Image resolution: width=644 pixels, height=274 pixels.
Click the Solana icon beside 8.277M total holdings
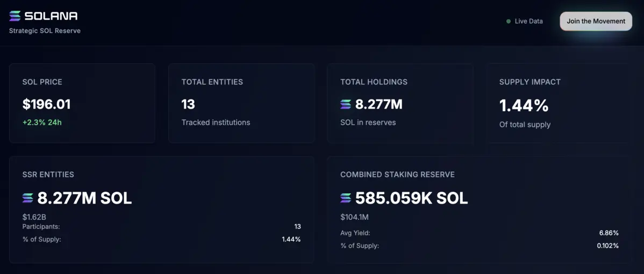pyautogui.click(x=346, y=104)
